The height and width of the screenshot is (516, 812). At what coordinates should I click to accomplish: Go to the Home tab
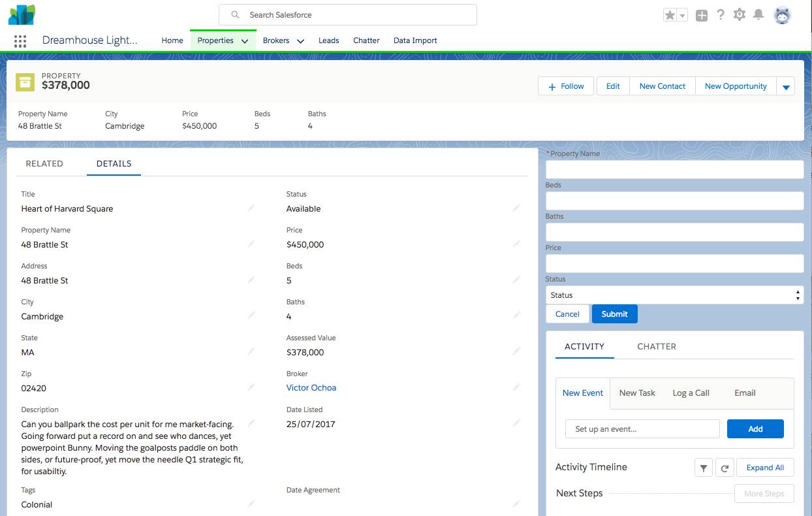(x=172, y=40)
